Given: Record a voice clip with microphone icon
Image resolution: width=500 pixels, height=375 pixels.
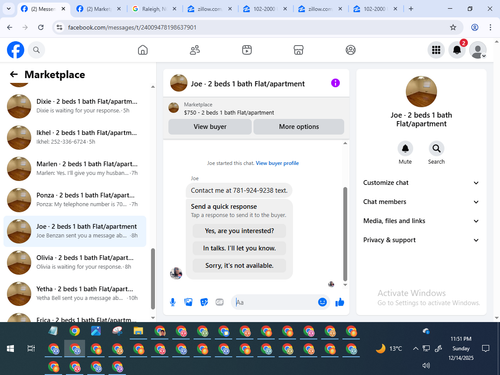Looking at the screenshot, I should tap(173, 302).
